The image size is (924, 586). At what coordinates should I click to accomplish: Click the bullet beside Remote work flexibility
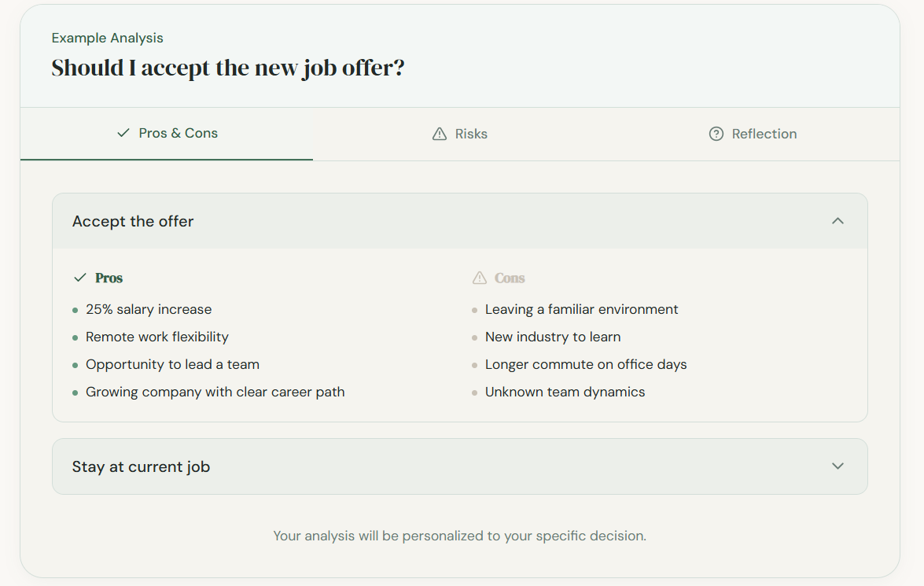point(75,337)
